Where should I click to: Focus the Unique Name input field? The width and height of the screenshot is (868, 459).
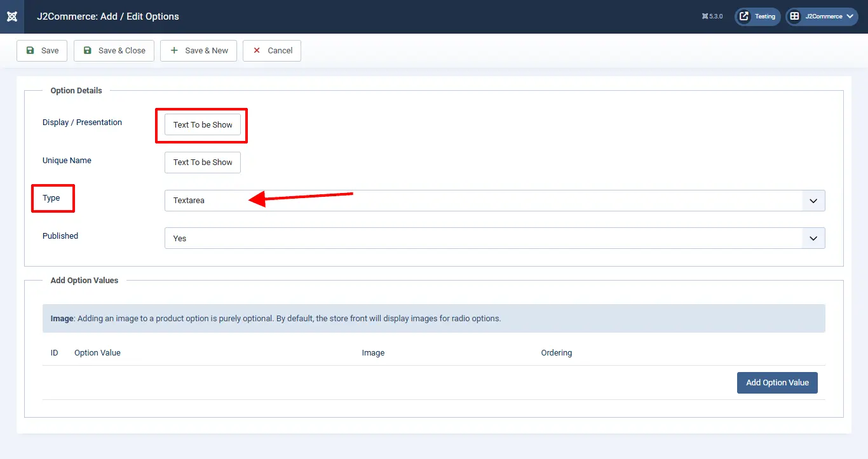[203, 163]
